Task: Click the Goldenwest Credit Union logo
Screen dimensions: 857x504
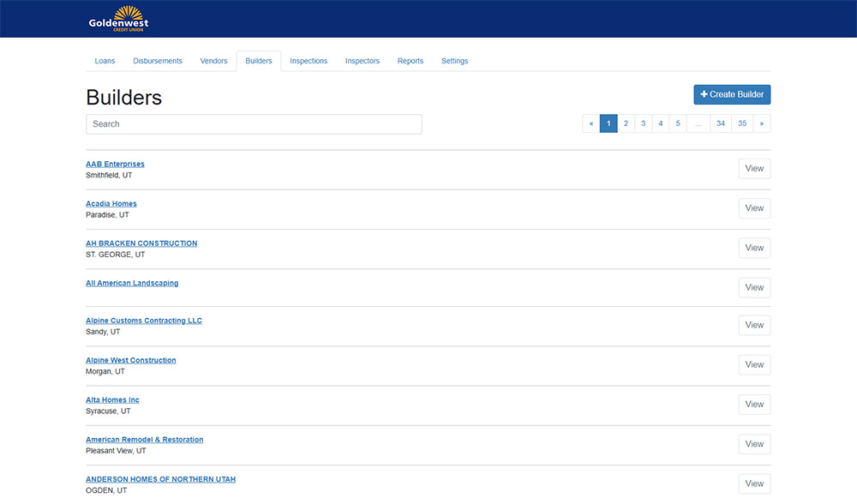Action: point(117,18)
